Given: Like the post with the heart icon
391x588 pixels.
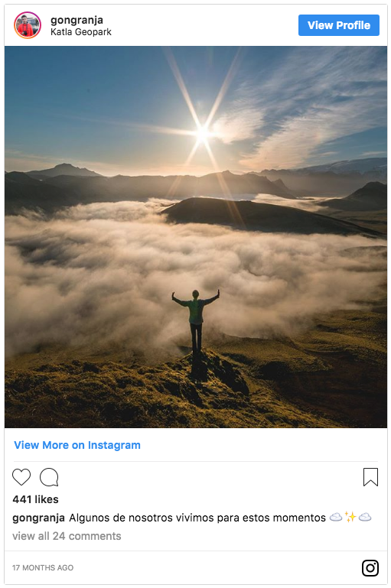Looking at the screenshot, I should (21, 477).
